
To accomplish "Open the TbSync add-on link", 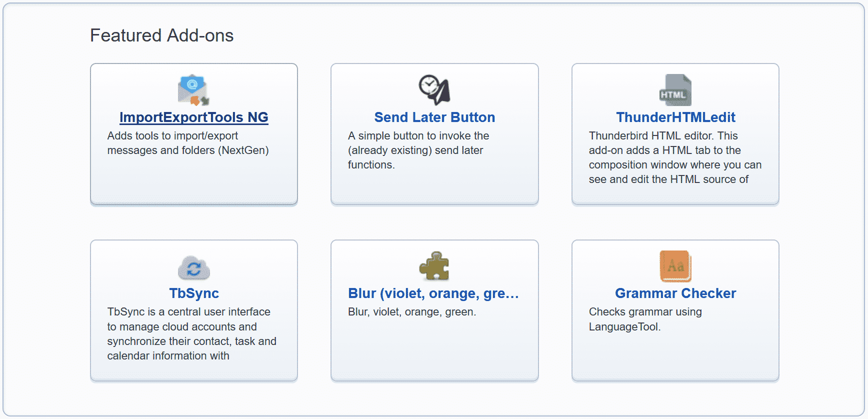I will click(x=194, y=293).
